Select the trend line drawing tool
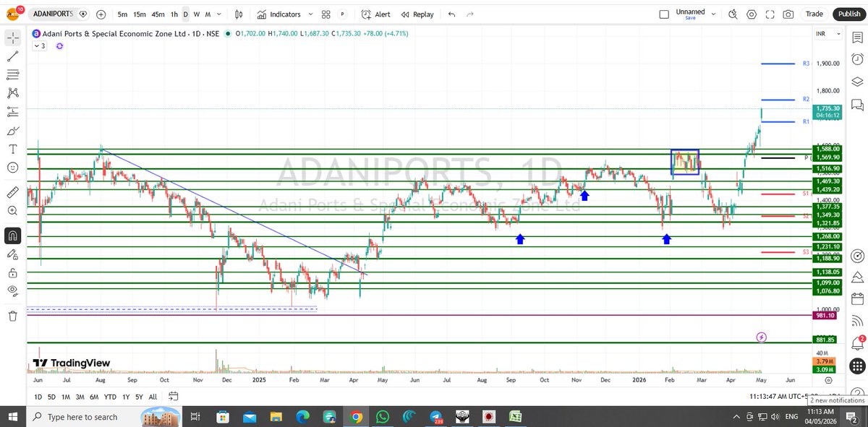This screenshot has height=427, width=868. point(13,56)
